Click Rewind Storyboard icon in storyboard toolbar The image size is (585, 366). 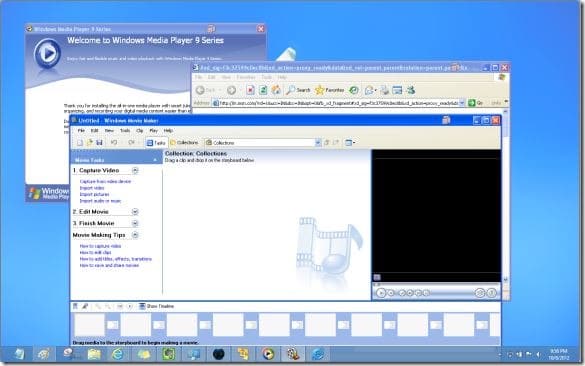pos(120,306)
